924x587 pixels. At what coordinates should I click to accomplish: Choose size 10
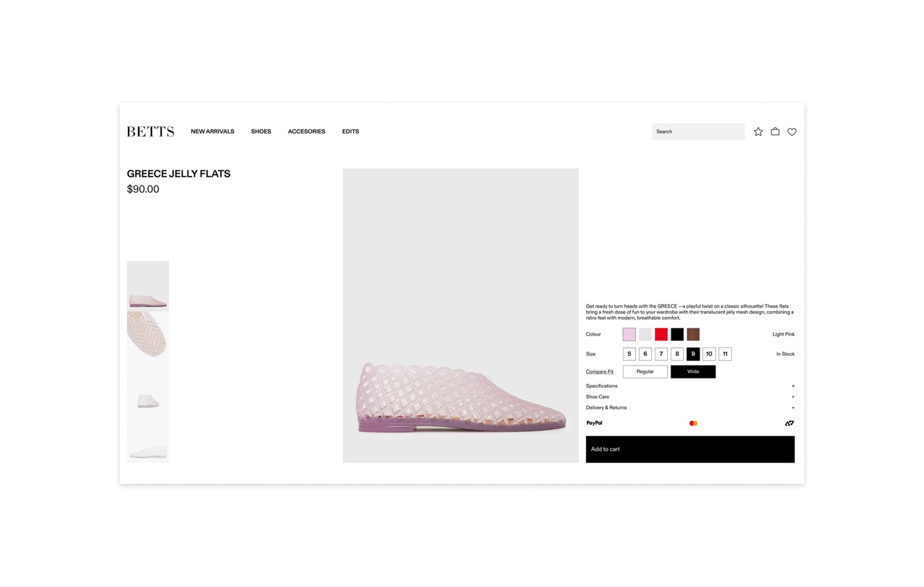pos(709,354)
